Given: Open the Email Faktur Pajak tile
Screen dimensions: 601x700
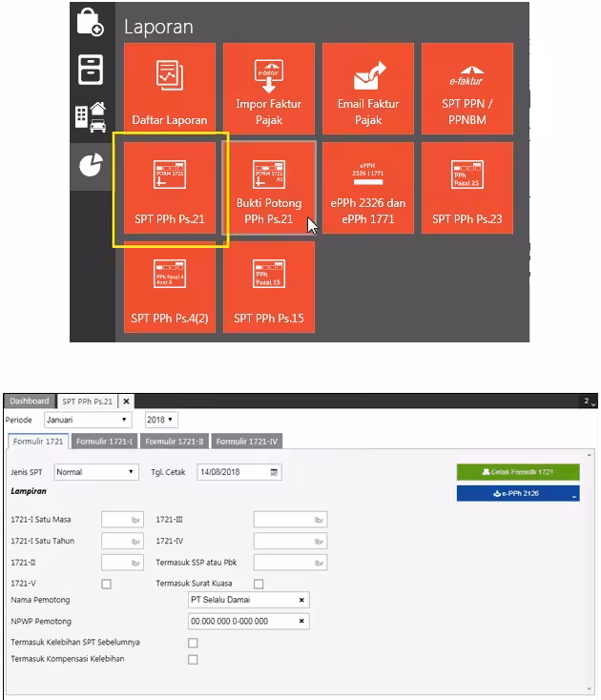Looking at the screenshot, I should pyautogui.click(x=368, y=89).
